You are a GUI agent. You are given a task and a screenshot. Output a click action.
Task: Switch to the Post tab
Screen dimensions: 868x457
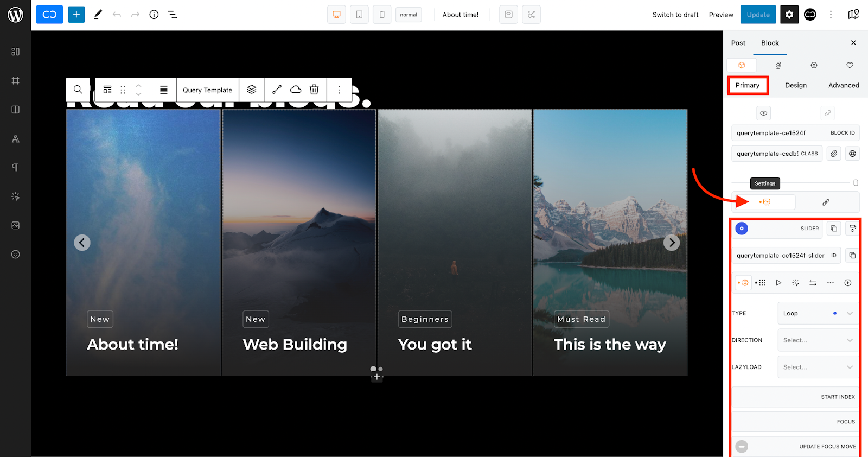tap(738, 43)
